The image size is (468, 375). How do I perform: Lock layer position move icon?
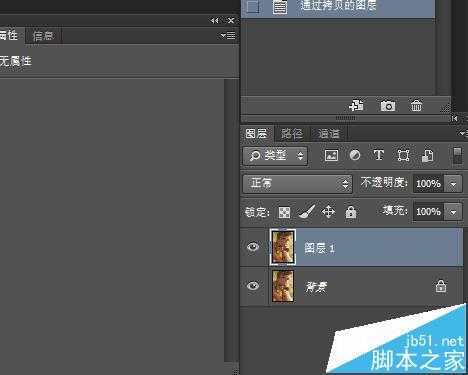[328, 212]
